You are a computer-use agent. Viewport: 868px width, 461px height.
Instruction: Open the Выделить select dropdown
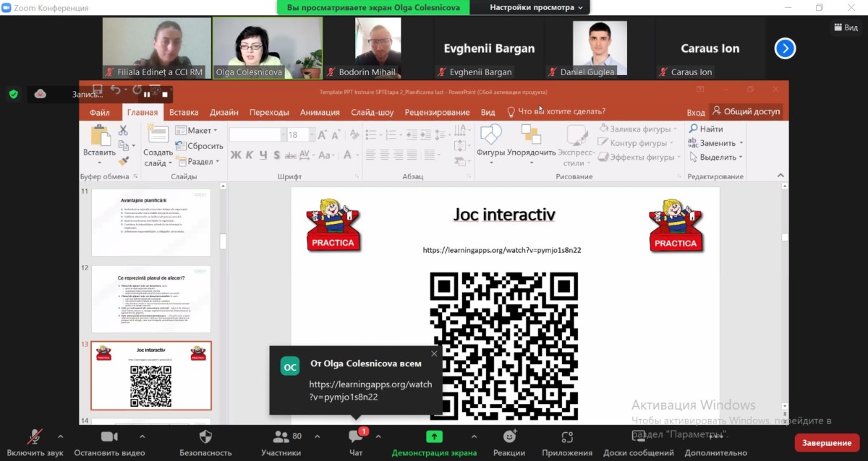pos(715,157)
